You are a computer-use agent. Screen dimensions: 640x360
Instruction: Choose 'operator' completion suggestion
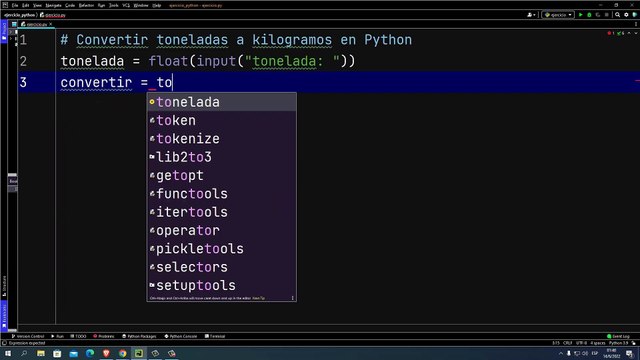tap(222, 231)
